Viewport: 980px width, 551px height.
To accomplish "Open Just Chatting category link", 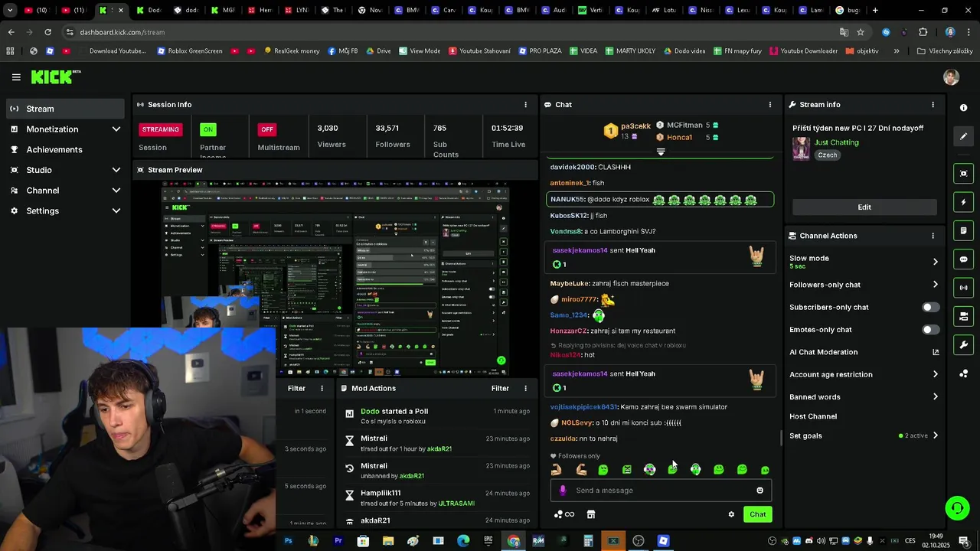I will (x=836, y=142).
